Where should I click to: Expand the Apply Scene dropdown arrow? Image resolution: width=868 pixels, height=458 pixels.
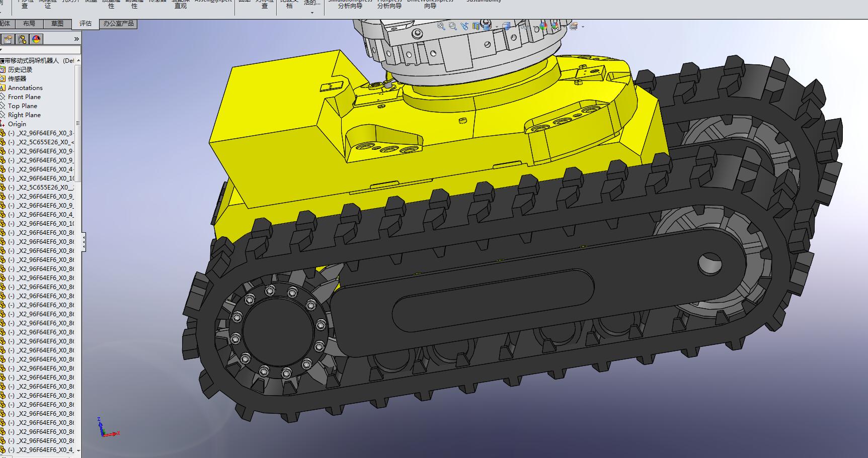tap(564, 27)
